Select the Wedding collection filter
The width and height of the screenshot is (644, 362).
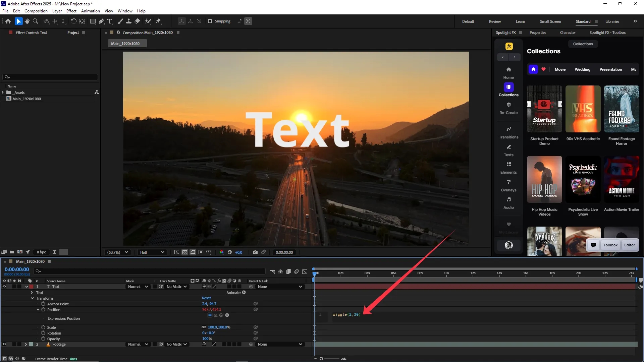[582, 69]
